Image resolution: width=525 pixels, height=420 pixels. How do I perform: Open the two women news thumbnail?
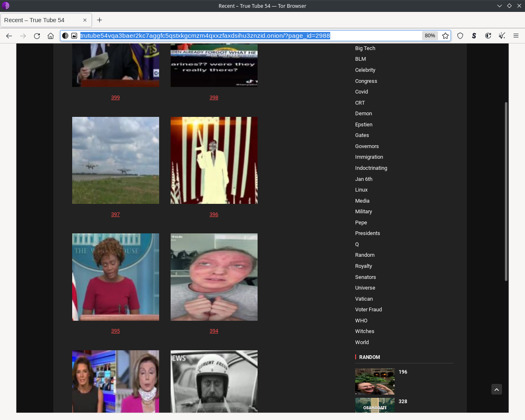[116, 381]
